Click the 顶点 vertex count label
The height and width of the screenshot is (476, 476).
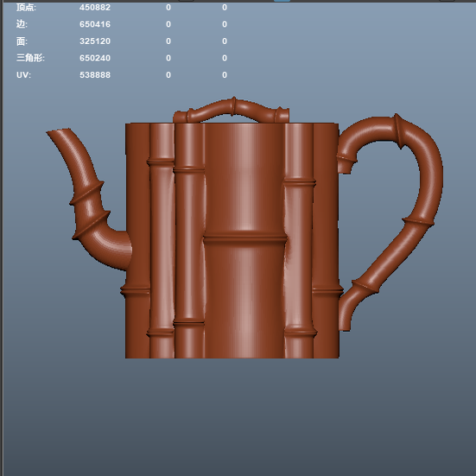pos(26,7)
